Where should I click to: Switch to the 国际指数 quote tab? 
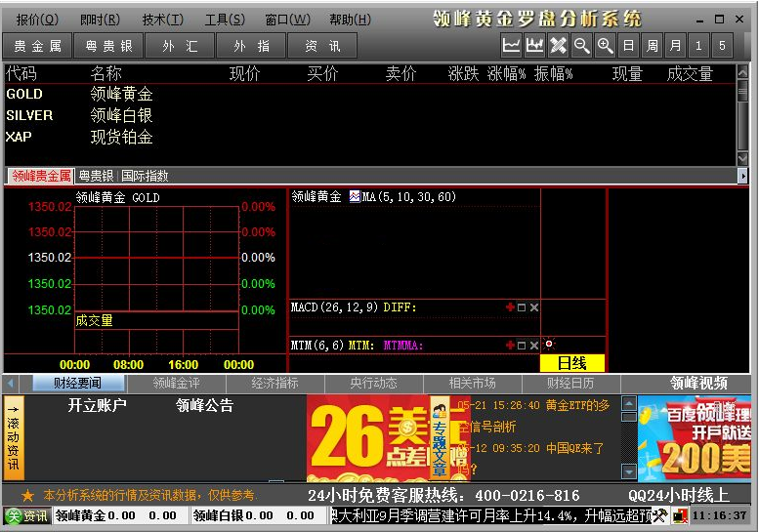tap(145, 176)
